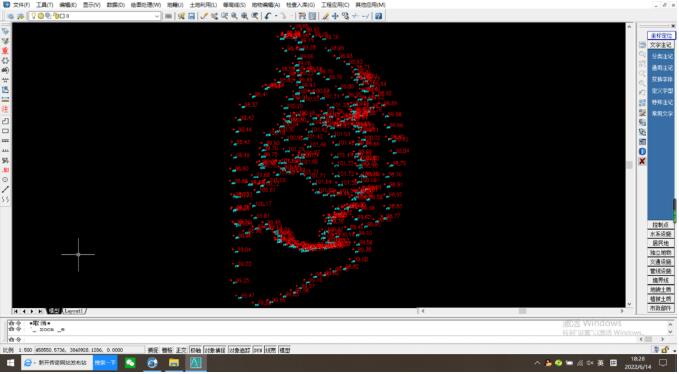
Task: Click the Pan cross-arrows icon in toolbar
Action: (335, 16)
